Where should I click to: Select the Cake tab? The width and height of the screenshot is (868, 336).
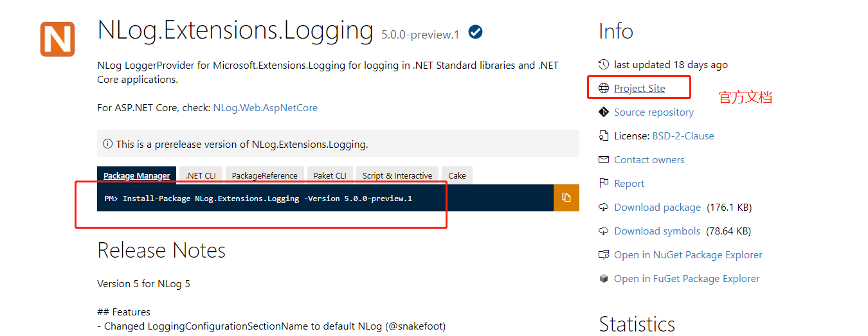[457, 176]
